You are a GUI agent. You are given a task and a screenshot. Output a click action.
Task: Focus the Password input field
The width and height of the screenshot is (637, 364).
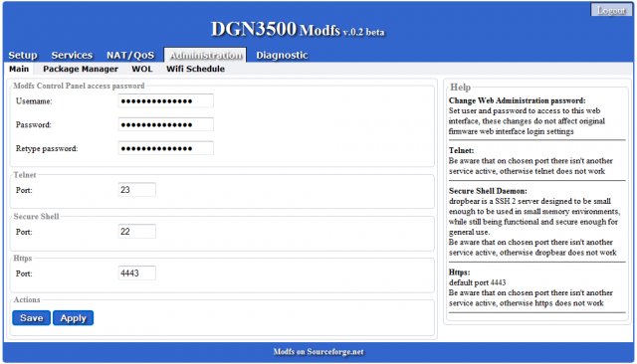point(166,124)
